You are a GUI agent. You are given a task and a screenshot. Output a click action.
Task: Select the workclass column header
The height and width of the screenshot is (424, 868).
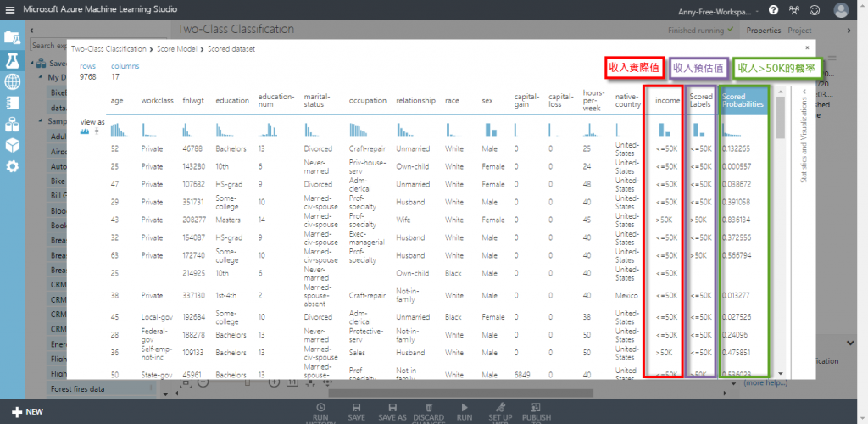157,101
